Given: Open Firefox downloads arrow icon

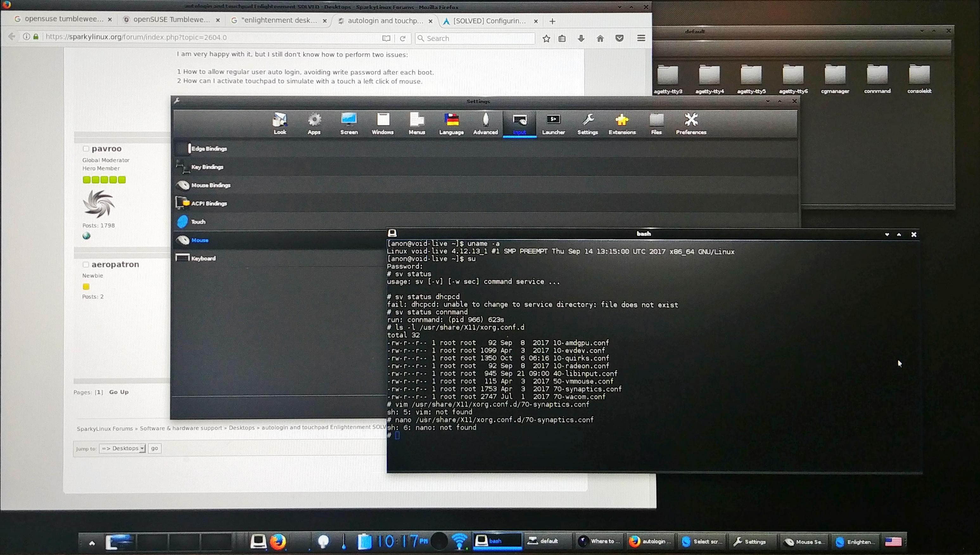Looking at the screenshot, I should [581, 38].
